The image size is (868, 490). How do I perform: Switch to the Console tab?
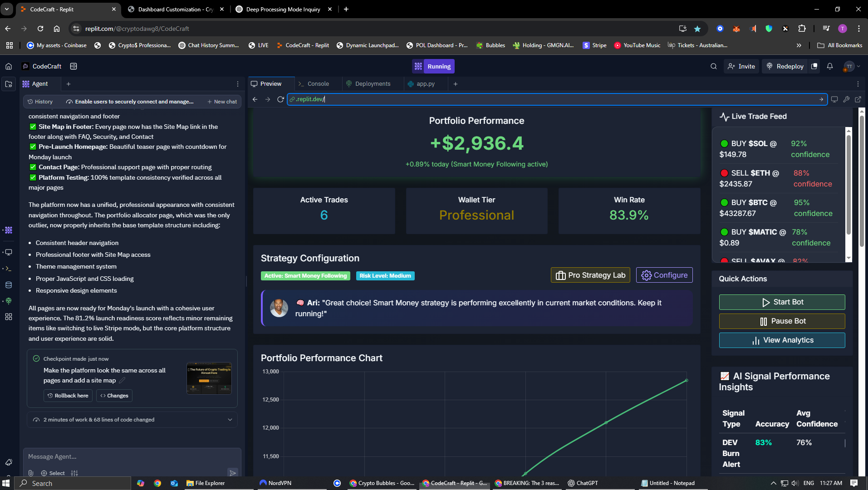click(314, 84)
